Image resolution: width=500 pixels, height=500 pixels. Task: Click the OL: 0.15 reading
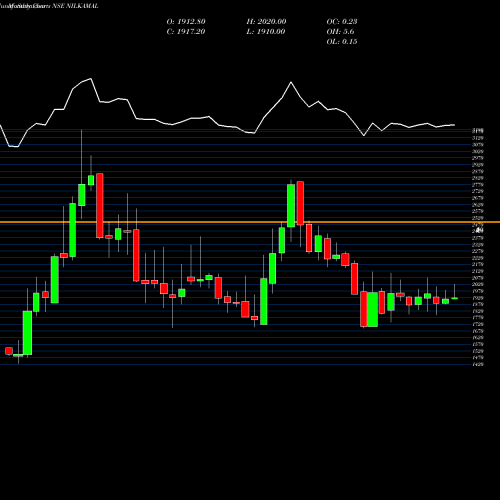coord(342,41)
